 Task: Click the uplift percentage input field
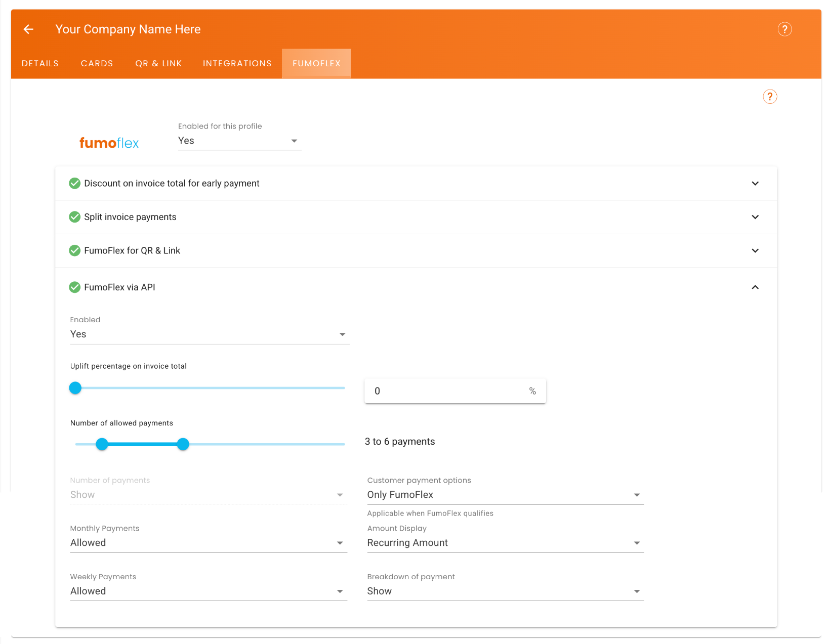pos(455,391)
